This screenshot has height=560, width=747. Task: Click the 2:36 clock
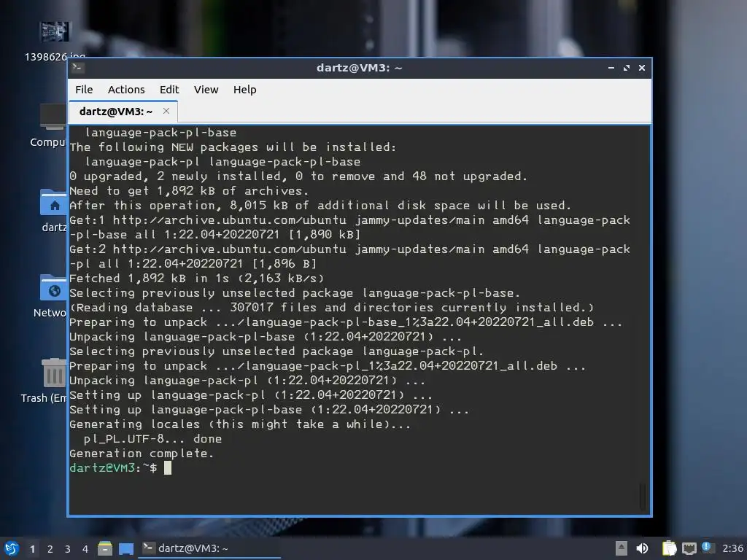click(x=732, y=548)
